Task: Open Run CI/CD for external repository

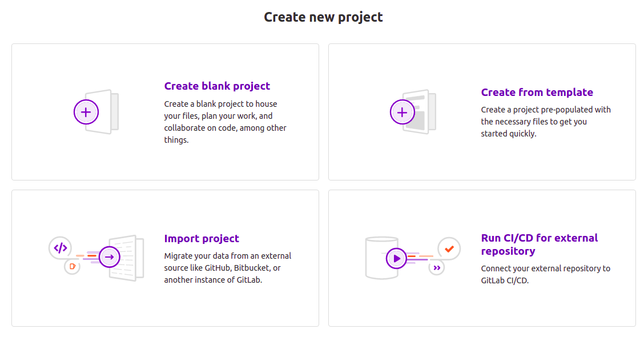Action: [539, 244]
